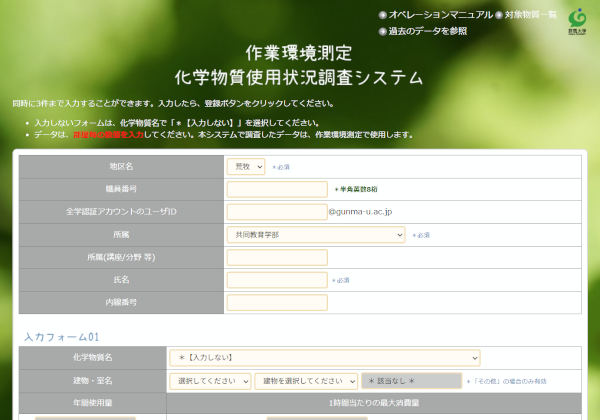Screen dimensions: 600x420
Task: View 過去のデータを参照 link
Action: tap(428, 31)
